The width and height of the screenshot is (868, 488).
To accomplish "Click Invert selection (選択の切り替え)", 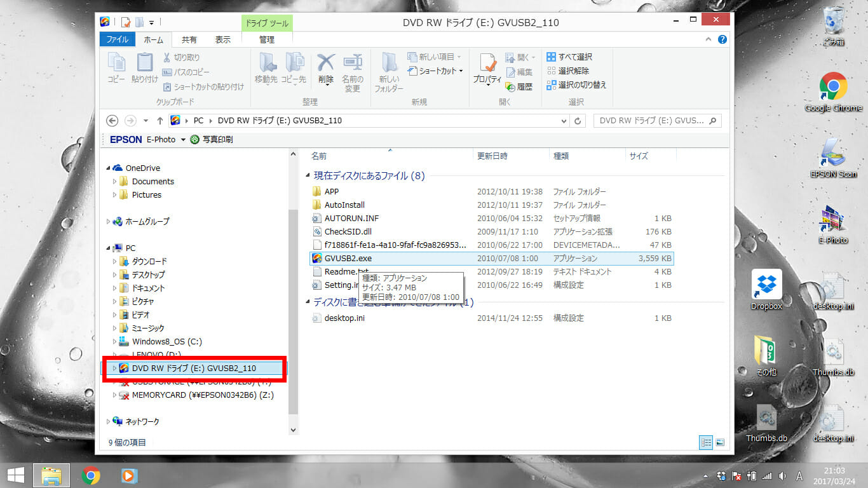I will coord(576,85).
